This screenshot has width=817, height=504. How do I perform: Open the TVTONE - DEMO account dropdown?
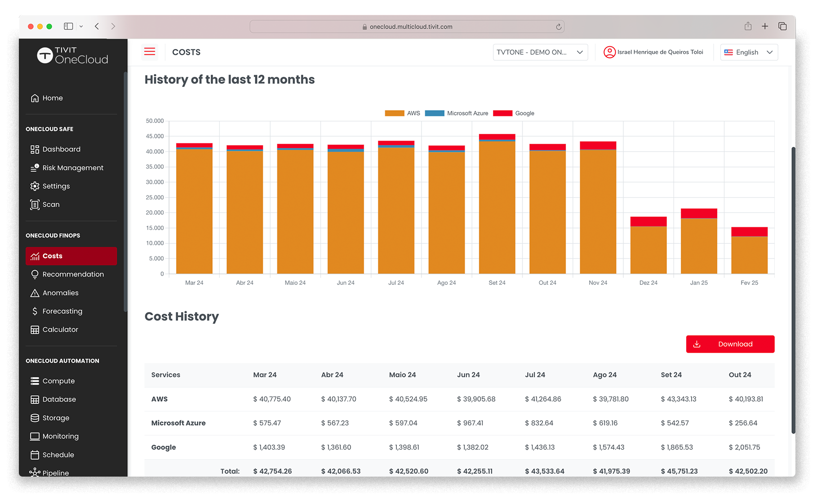click(540, 52)
